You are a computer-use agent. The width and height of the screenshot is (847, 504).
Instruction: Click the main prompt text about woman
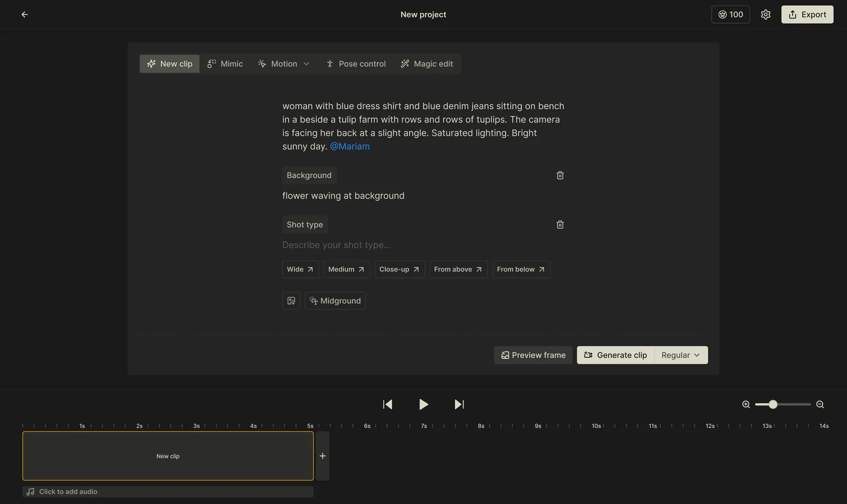(424, 126)
